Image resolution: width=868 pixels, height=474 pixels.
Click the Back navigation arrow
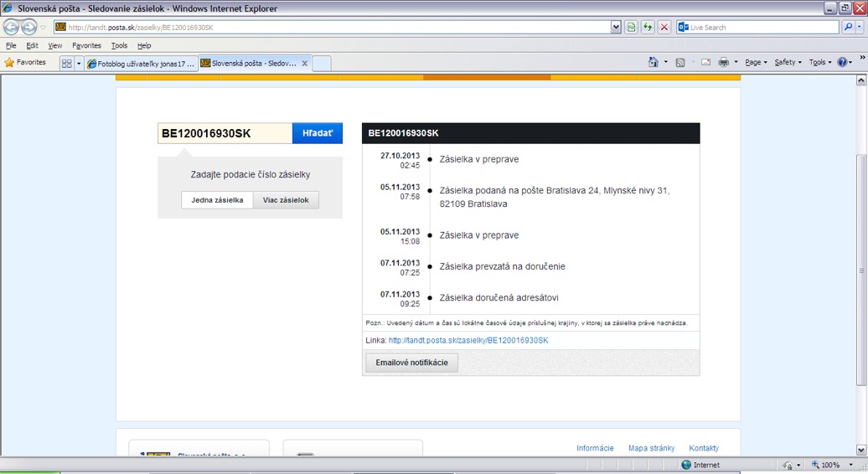11,28
